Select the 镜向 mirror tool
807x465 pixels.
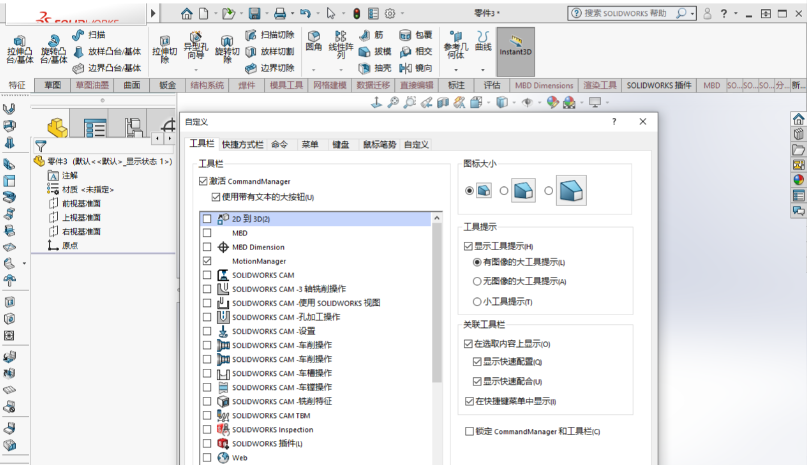pos(416,68)
